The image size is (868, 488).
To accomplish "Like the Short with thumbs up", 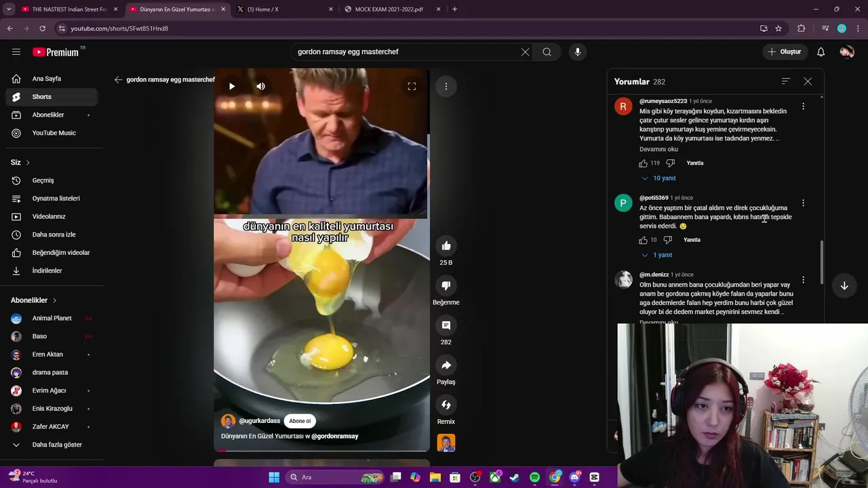I will 446,246.
